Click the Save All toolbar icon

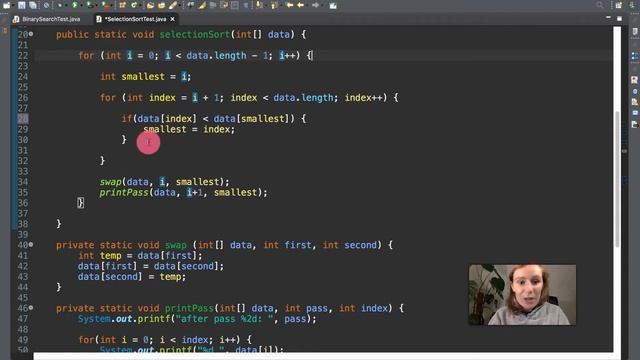point(33,5)
